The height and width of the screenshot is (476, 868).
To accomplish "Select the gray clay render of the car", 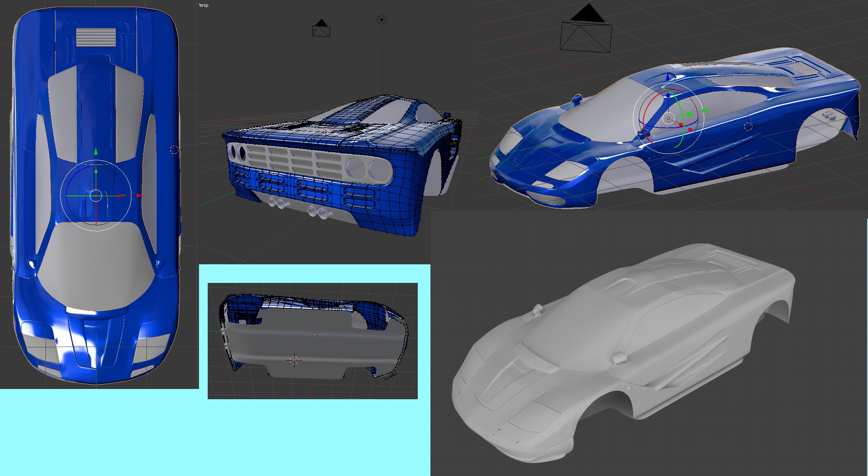I will click(623, 352).
